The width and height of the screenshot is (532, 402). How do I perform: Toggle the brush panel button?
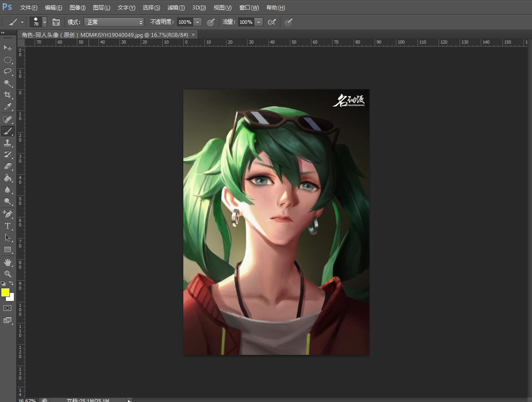56,22
